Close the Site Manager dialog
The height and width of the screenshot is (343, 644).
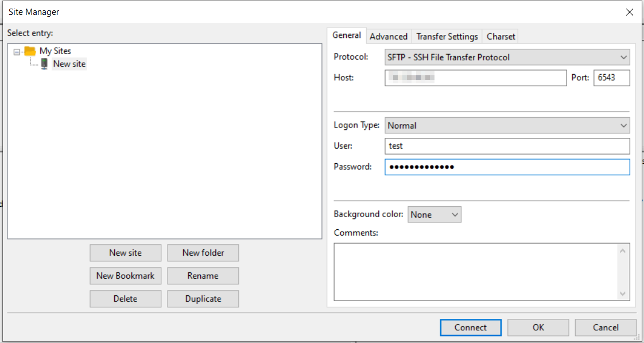(630, 11)
